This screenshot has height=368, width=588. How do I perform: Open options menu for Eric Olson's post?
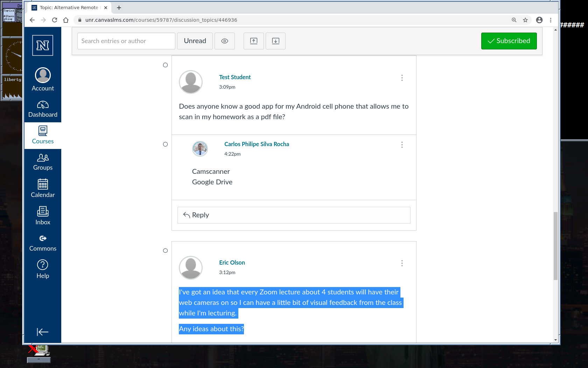point(402,263)
